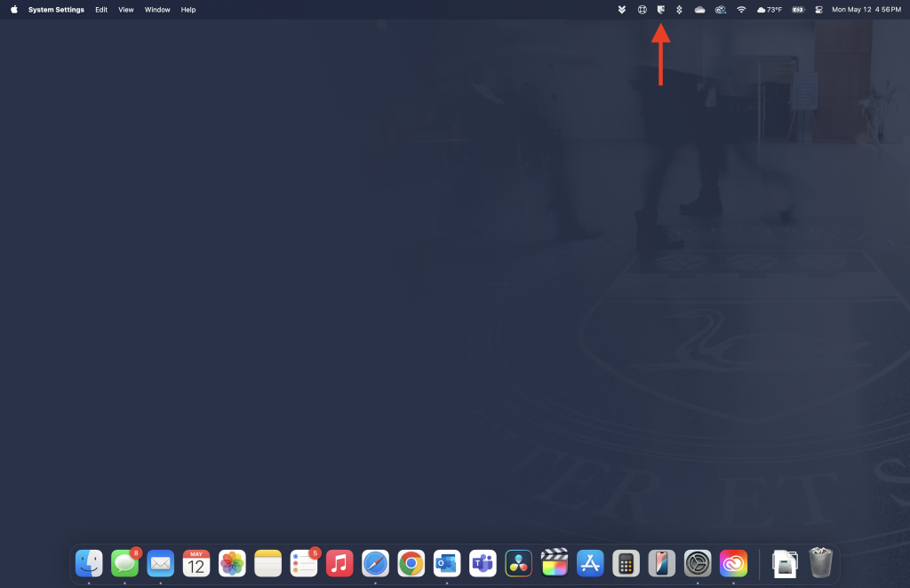Open Google Chrome from the Dock
Screen dimensions: 910x588
click(x=411, y=563)
